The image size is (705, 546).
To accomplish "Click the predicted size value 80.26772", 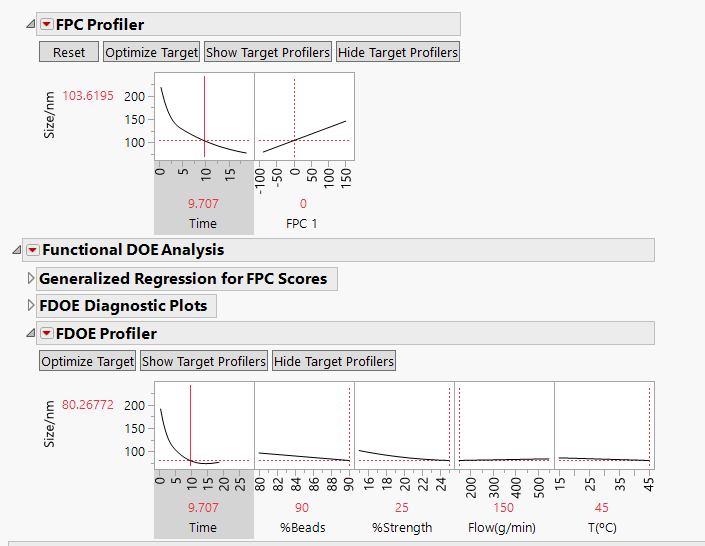I will [x=88, y=405].
